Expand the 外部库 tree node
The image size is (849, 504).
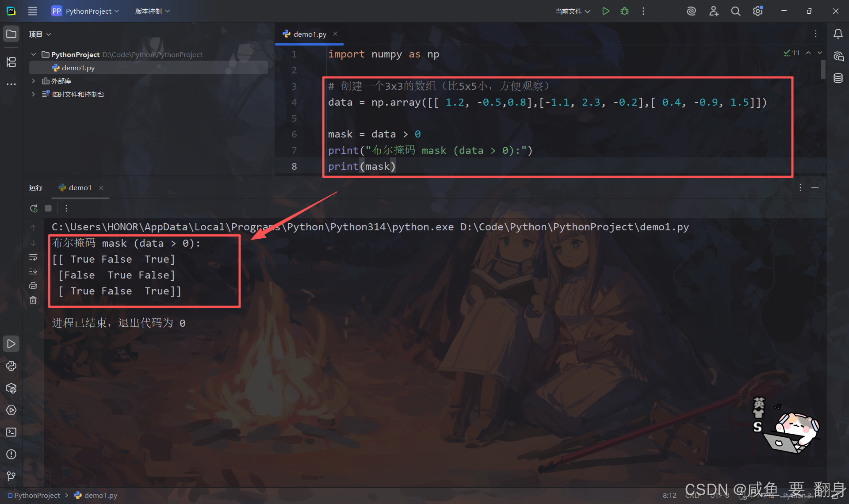tap(33, 81)
